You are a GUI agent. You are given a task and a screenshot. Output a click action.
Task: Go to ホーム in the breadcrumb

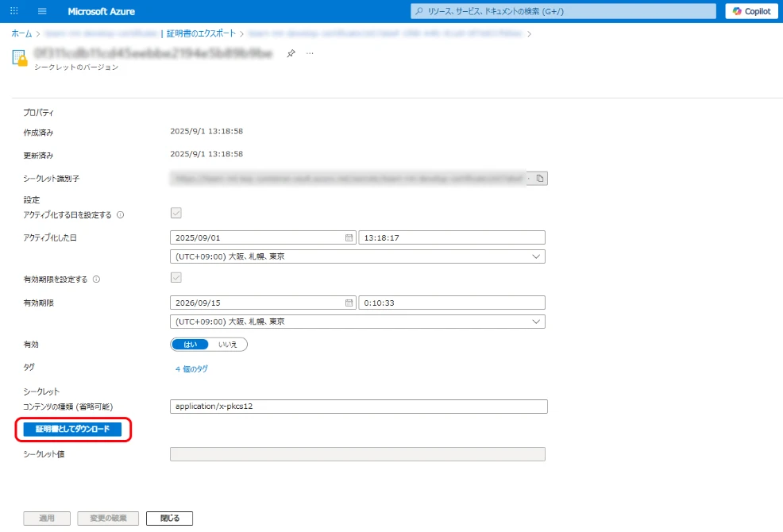[21, 33]
